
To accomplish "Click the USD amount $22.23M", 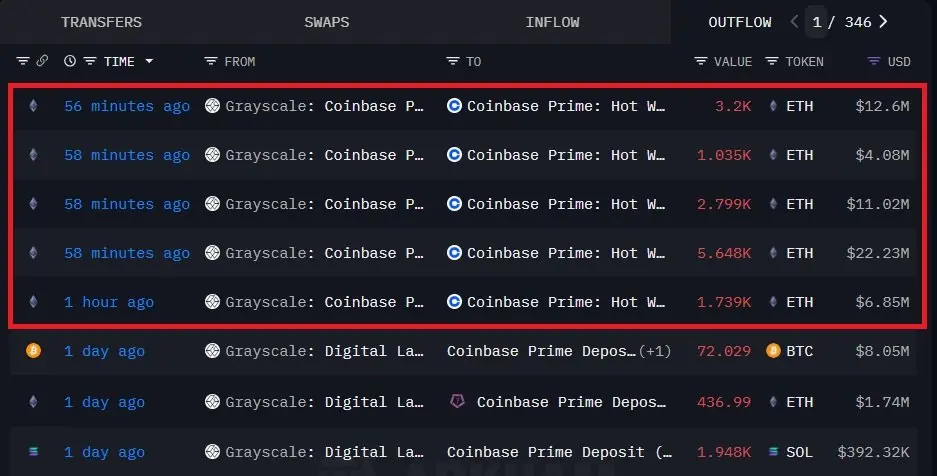I will [878, 253].
